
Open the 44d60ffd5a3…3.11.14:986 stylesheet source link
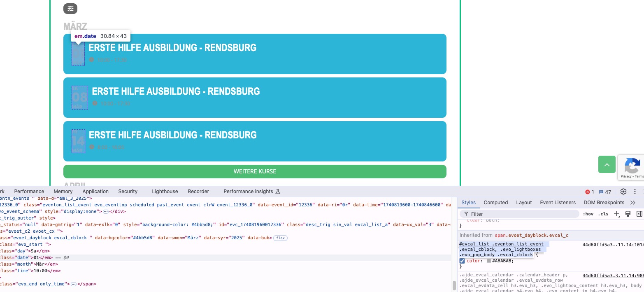pos(613,275)
